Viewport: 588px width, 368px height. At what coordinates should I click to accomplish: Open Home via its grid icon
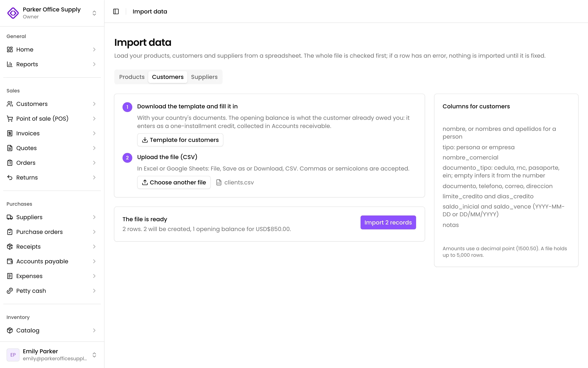[10, 49]
